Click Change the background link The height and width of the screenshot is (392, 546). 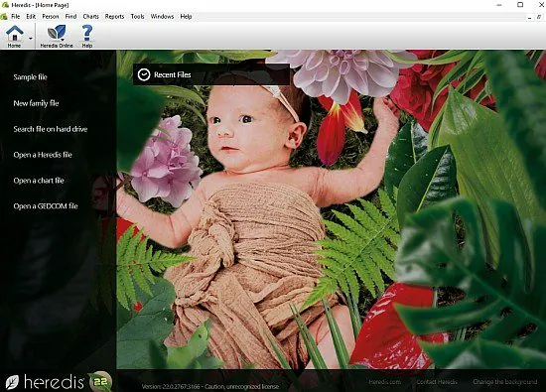coord(505,382)
